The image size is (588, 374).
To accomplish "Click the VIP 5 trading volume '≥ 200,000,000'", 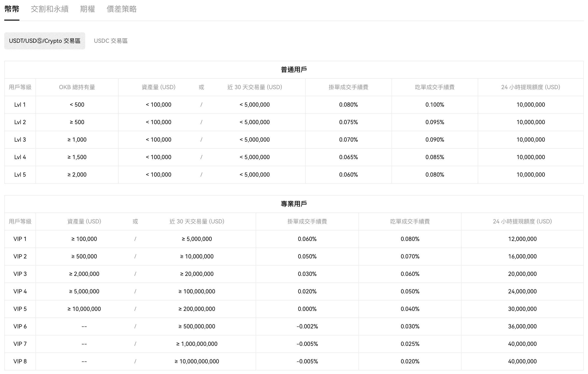I will [197, 309].
